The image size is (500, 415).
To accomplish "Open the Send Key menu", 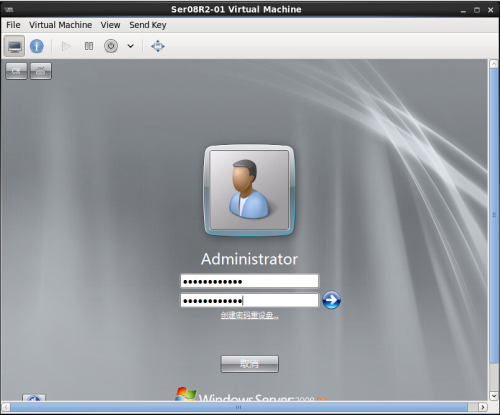I will coord(148,25).
